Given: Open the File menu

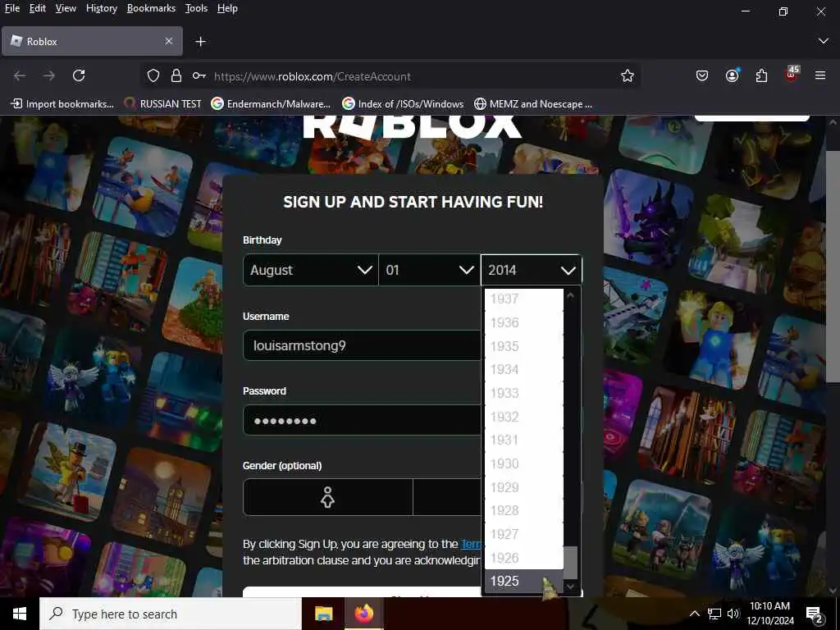Looking at the screenshot, I should (12, 8).
